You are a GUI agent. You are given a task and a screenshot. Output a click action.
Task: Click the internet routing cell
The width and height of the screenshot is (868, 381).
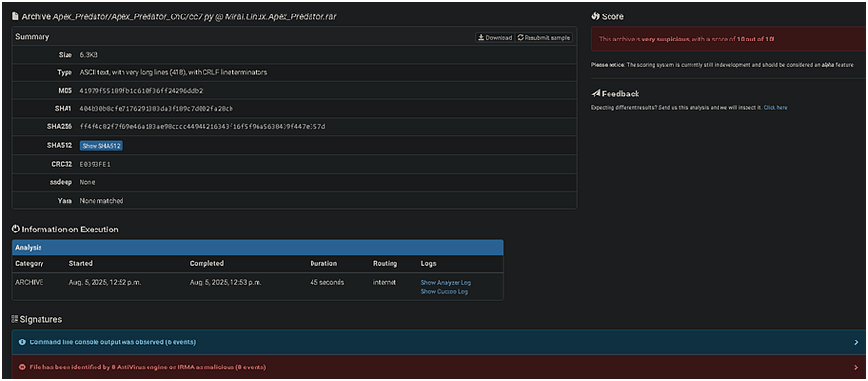pos(385,283)
